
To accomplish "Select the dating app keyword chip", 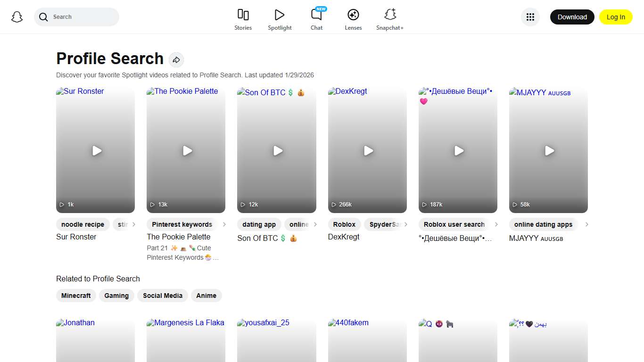I will point(259,224).
